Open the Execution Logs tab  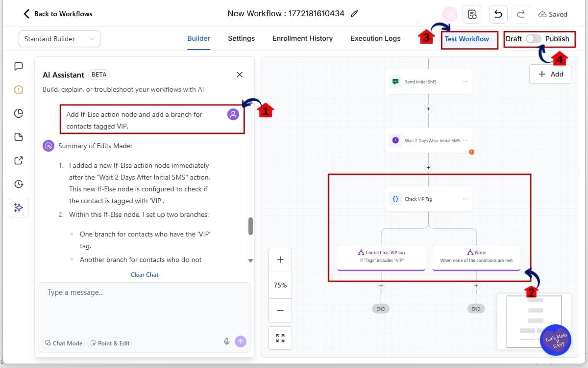coord(375,38)
